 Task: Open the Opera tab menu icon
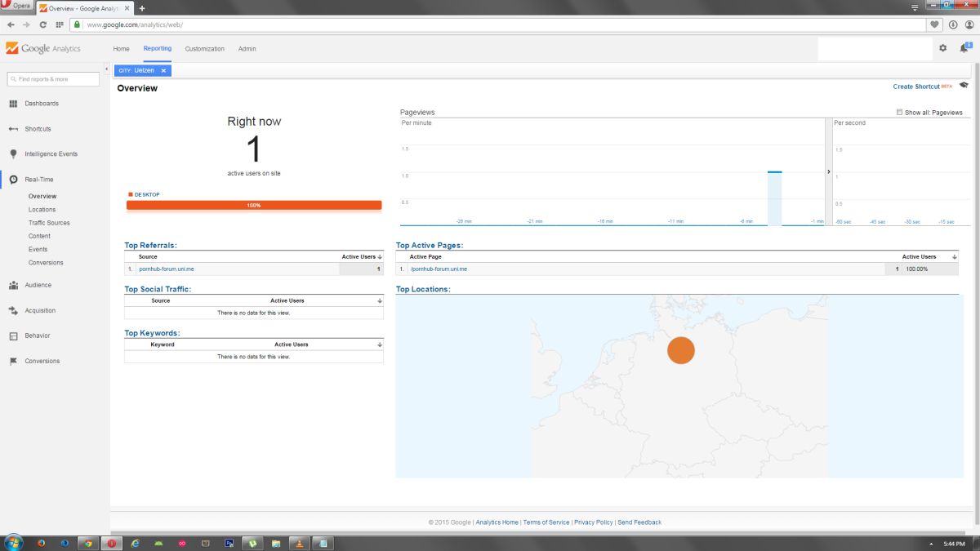coord(915,7)
